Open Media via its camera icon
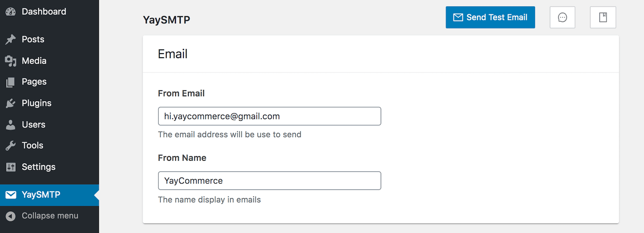 point(10,60)
